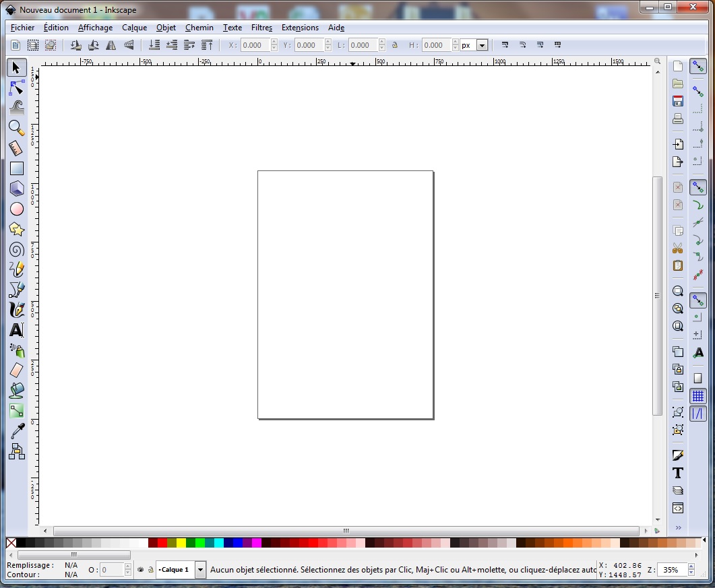Image resolution: width=715 pixels, height=588 pixels.
Task: Choose the Paint bucket fill tool
Action: click(16, 391)
